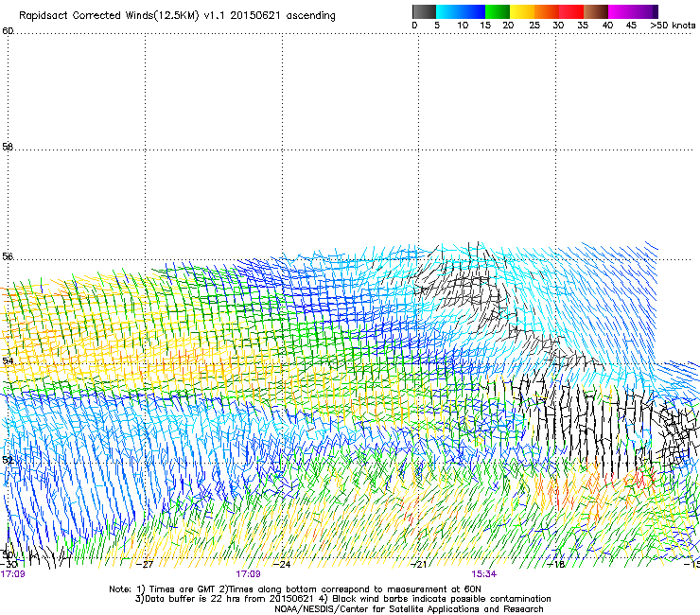Viewport: 700px width, 615px height.
Task: Click the '-27' longitude axis label
Action: point(146,565)
